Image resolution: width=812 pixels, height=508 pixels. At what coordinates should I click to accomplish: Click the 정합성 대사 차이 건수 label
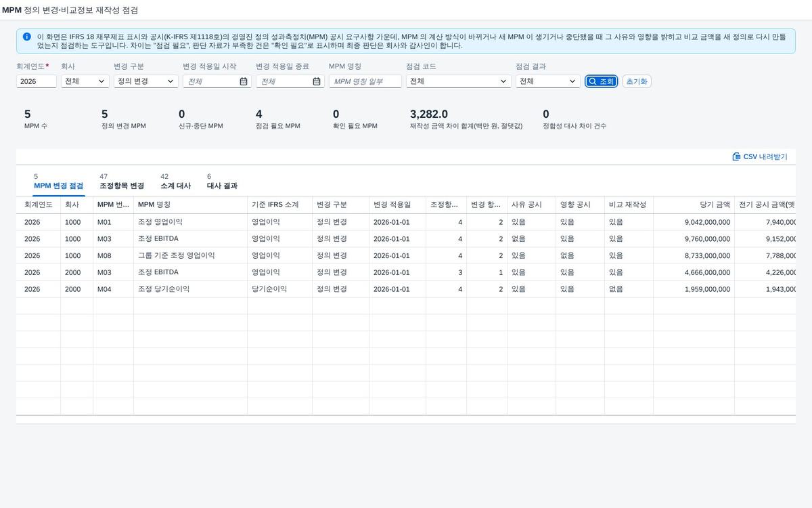tap(574, 126)
